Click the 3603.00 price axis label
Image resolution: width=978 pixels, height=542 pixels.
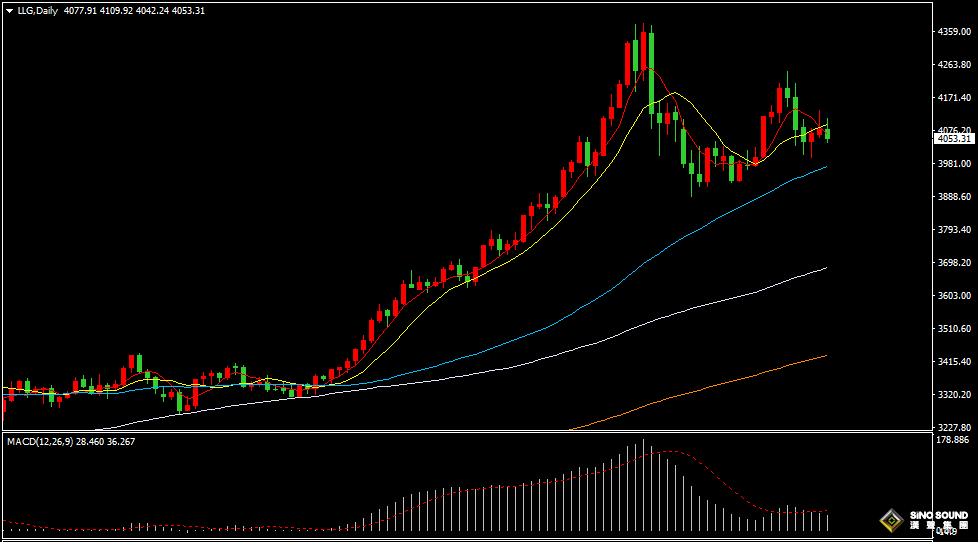pos(955,295)
